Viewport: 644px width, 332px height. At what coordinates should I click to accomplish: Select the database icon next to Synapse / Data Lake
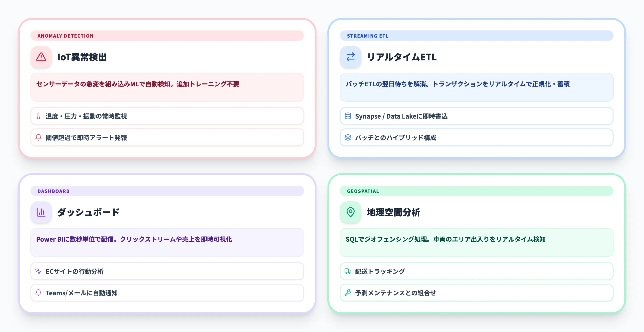348,116
